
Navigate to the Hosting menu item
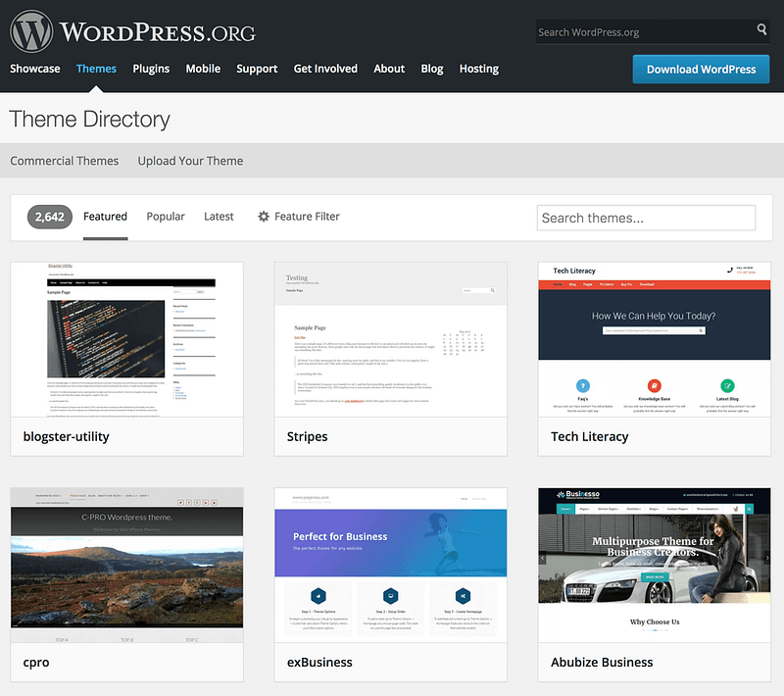tap(479, 69)
